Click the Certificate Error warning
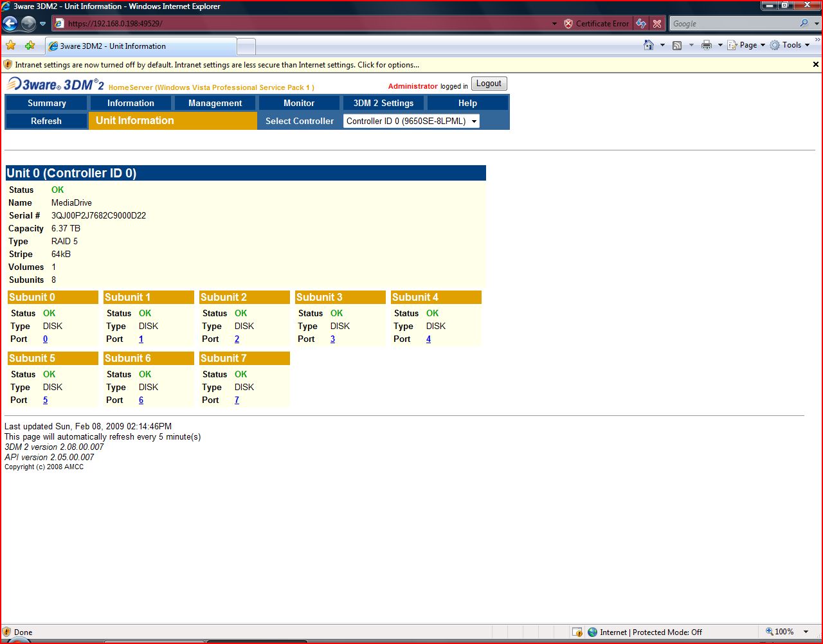 pos(597,24)
